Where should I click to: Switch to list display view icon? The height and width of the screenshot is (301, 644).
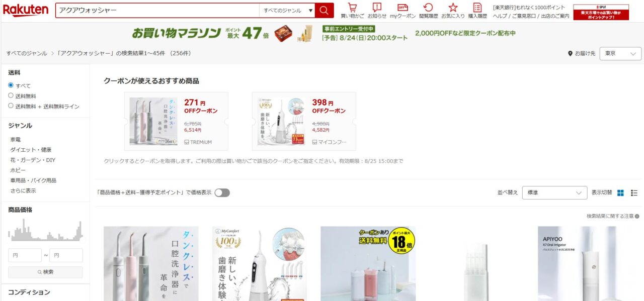634,192
